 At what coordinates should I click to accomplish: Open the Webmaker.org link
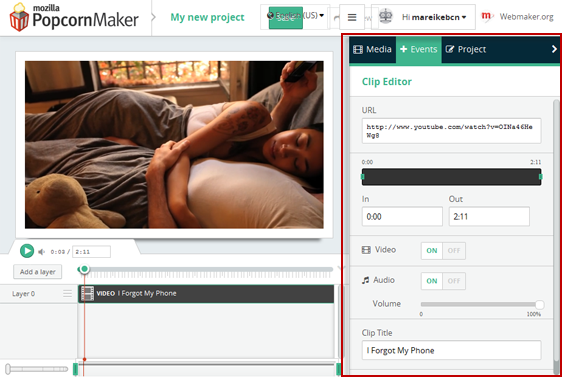click(x=527, y=16)
